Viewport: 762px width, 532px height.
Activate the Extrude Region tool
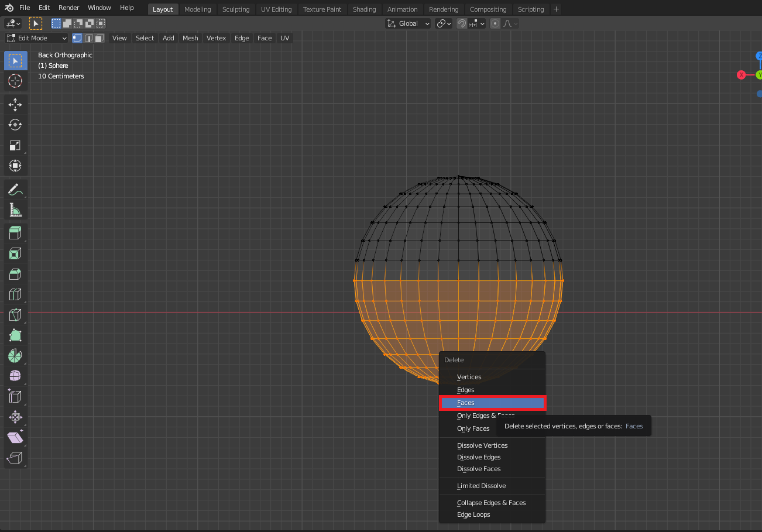click(x=15, y=233)
